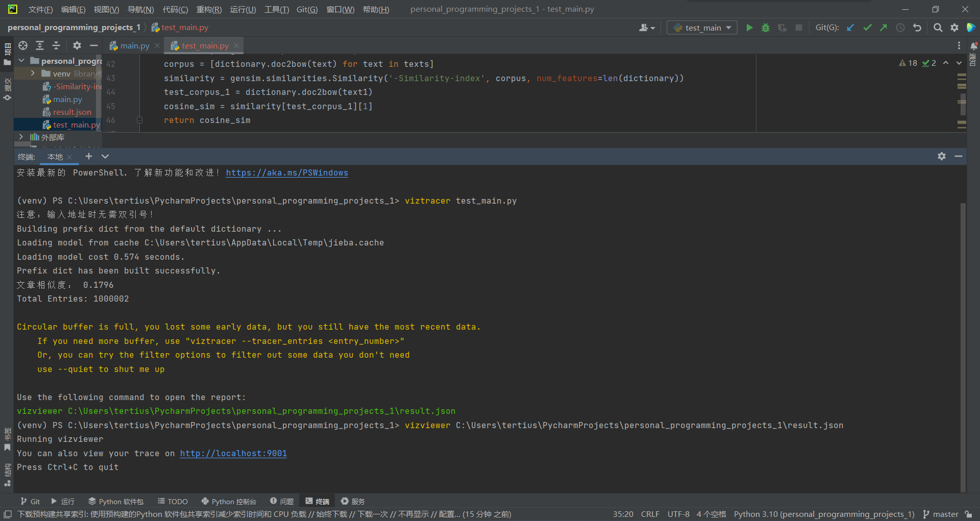Open the Git tool window button
The image size is (980, 521).
point(30,501)
